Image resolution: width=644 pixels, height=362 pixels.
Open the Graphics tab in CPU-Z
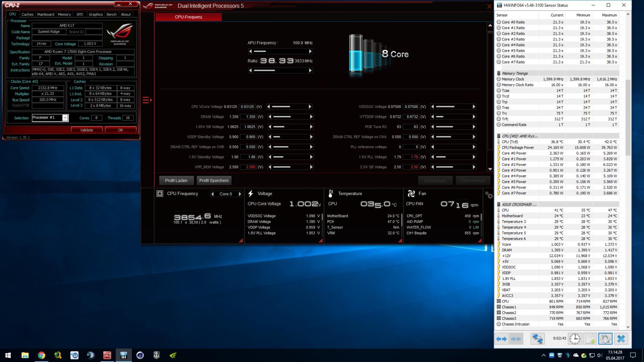point(96,14)
